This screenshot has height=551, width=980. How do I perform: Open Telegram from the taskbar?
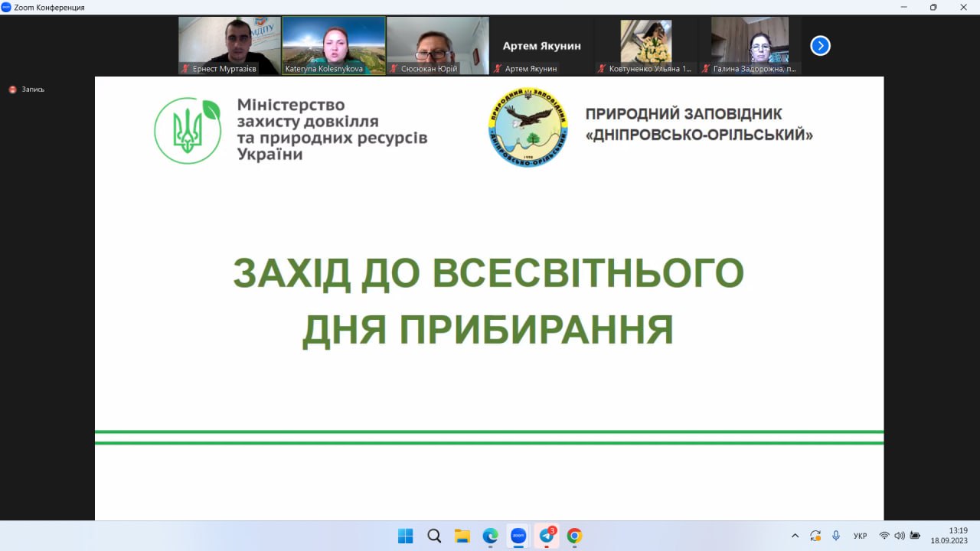point(547,536)
